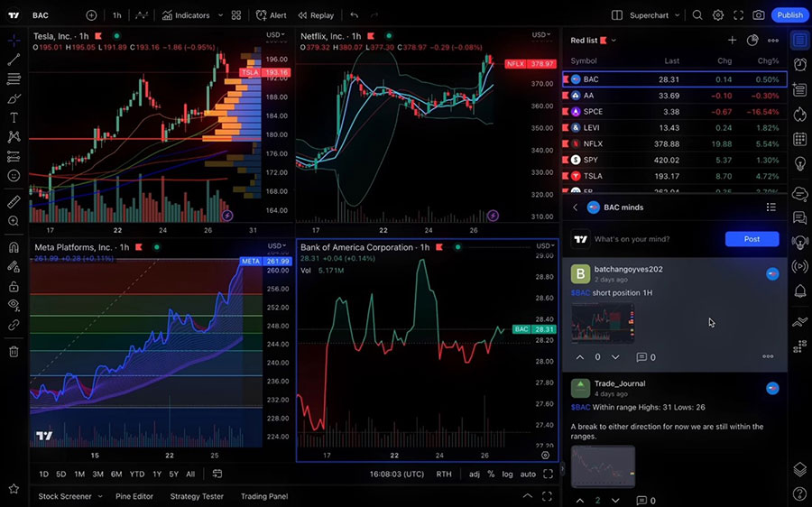Toggle stay in drawing mode pencil-lock

pyautogui.click(x=14, y=267)
